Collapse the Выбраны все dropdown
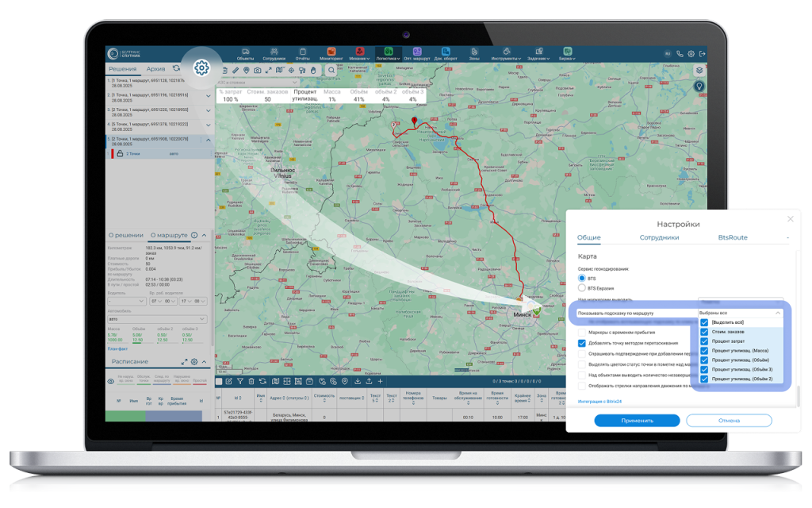This screenshot has width=812, height=508. tap(776, 313)
